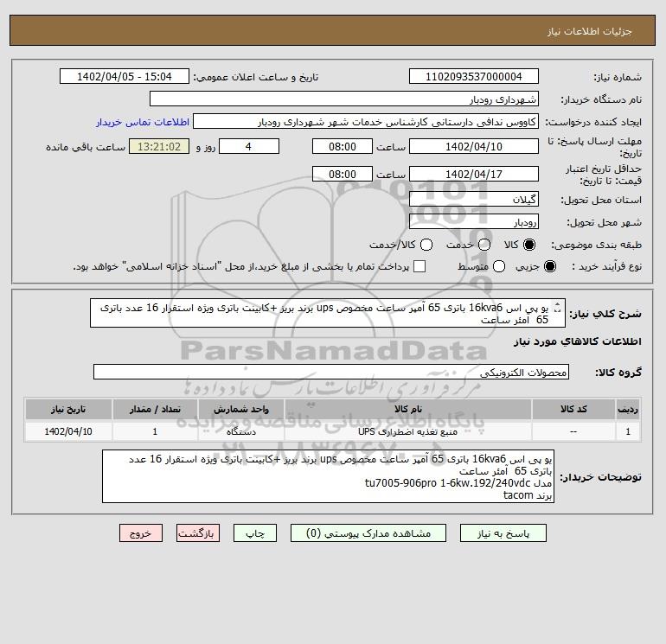Click the price validity hour 08:00 field

coord(343,174)
